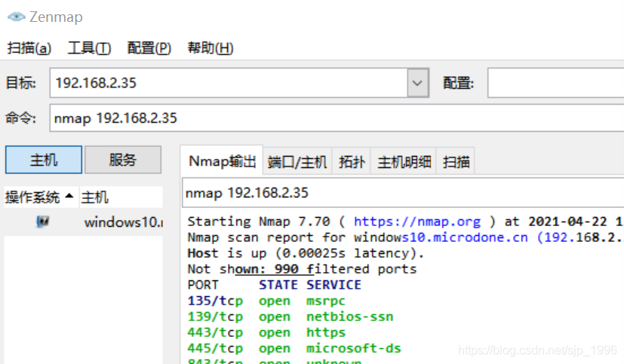
Task: Click the msrpc service text
Action: [325, 301]
